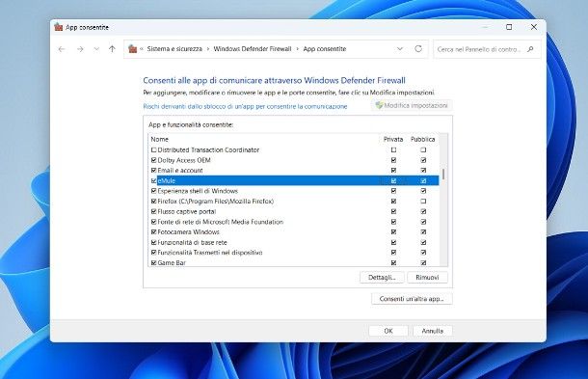Image resolution: width=588 pixels, height=379 pixels.
Task: Select the Fotocamera Windows row
Action: pos(294,231)
